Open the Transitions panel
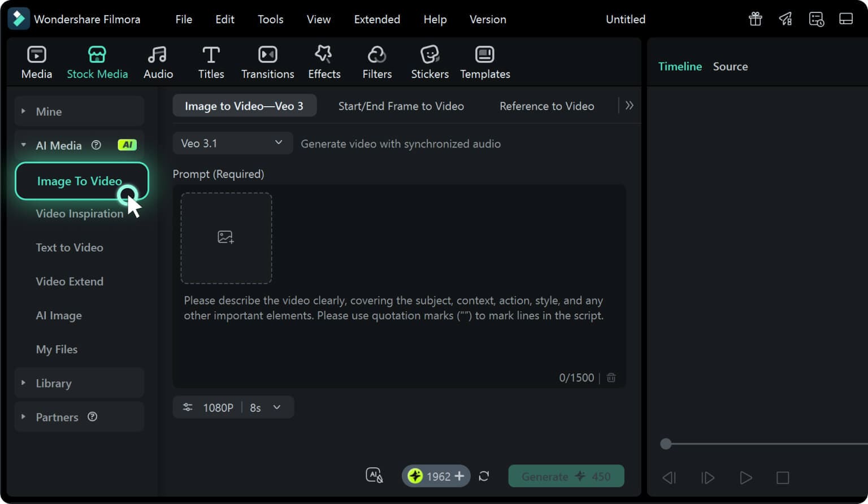 coord(267,61)
